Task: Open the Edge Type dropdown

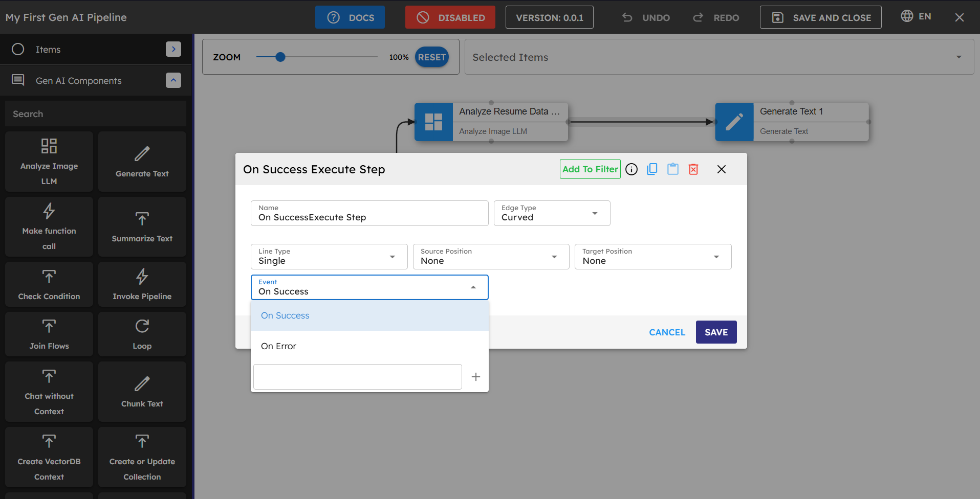Action: tap(552, 213)
